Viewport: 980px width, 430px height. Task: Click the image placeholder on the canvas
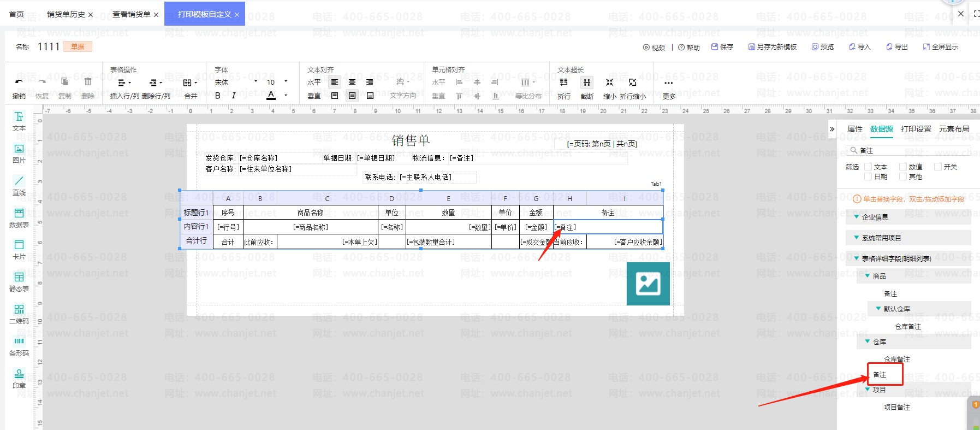[648, 284]
